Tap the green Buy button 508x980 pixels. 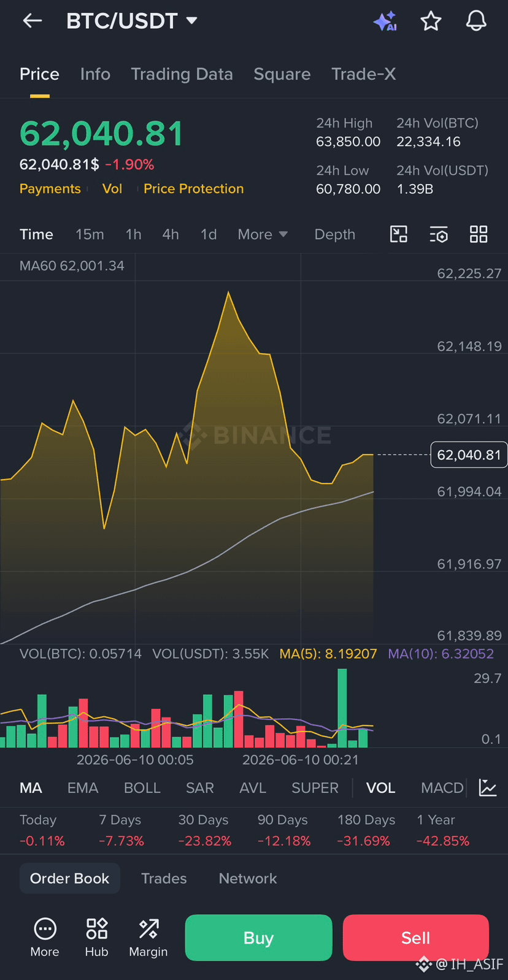[258, 938]
